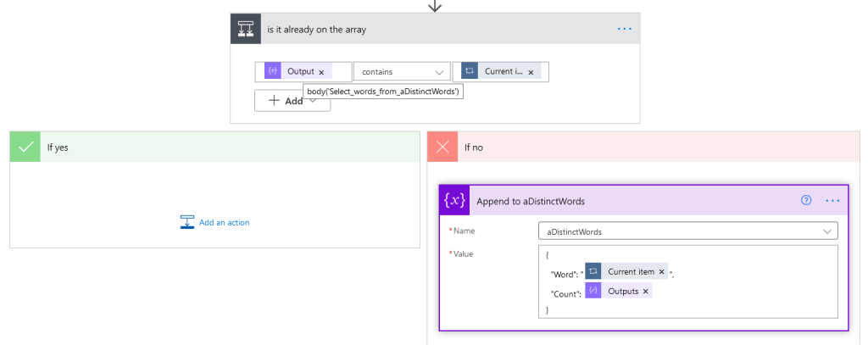Remove the Outputs token from the Value field
The image size is (868, 345).
[x=645, y=291]
